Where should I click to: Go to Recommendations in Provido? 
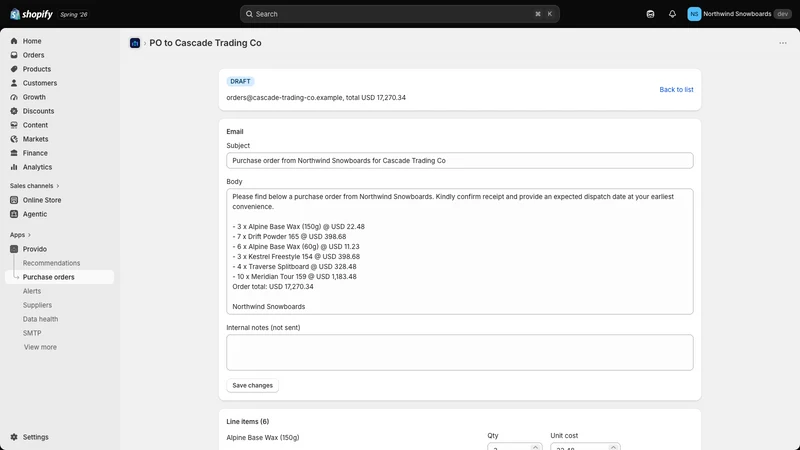click(x=52, y=263)
